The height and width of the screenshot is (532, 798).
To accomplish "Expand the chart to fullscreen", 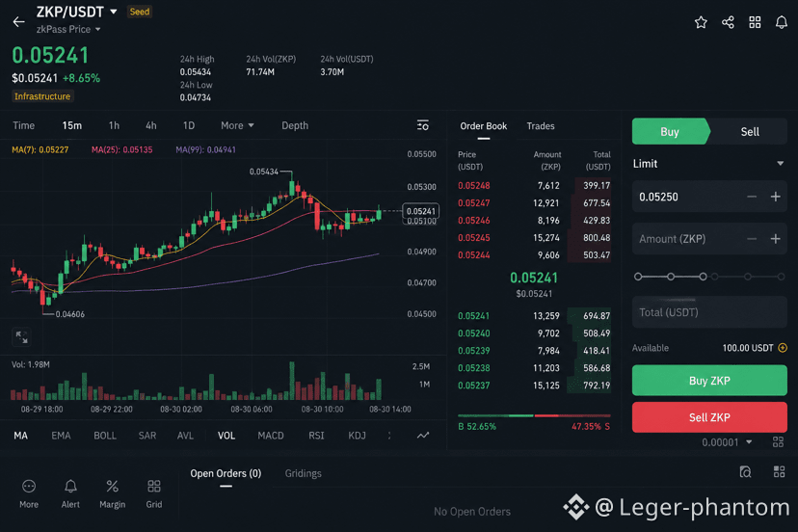I will 21,336.
